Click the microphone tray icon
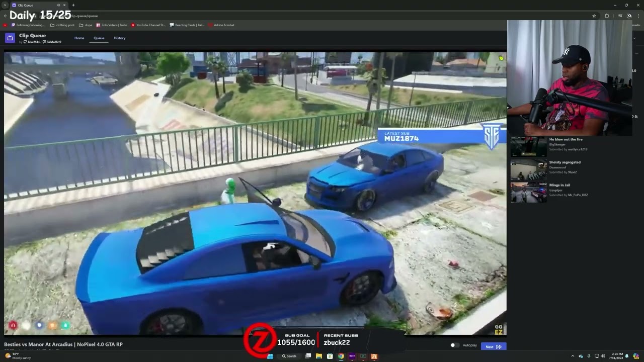 click(589, 356)
